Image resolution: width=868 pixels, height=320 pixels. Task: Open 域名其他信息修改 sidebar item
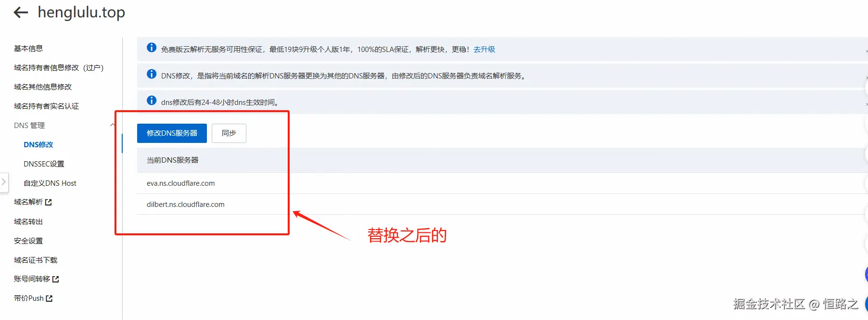tap(43, 87)
